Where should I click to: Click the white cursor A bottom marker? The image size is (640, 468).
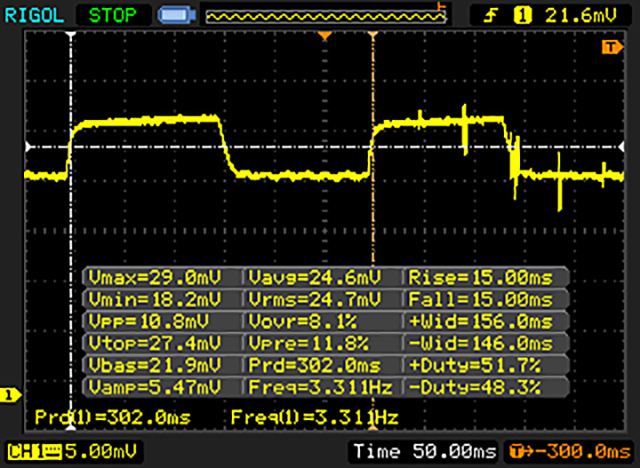click(x=71, y=427)
